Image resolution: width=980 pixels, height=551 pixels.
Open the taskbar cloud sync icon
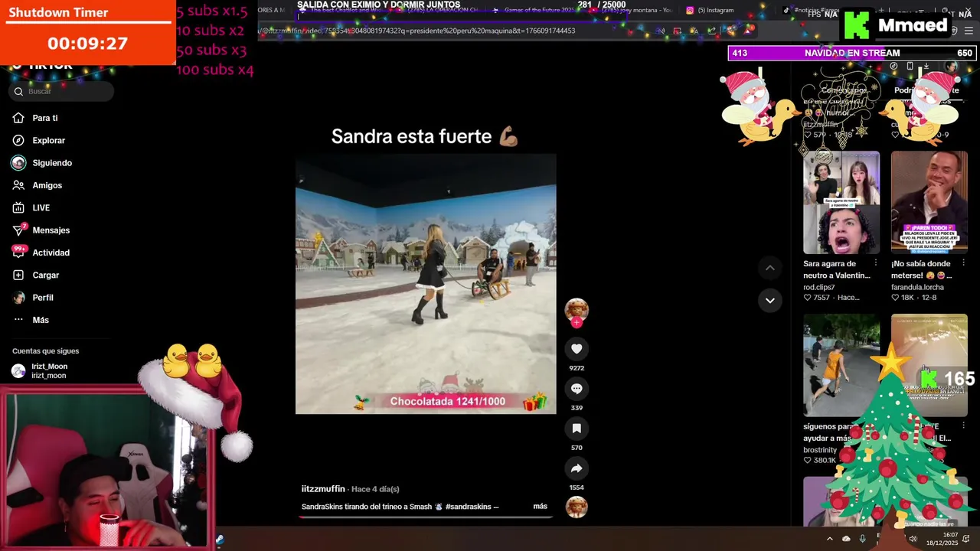846,539
